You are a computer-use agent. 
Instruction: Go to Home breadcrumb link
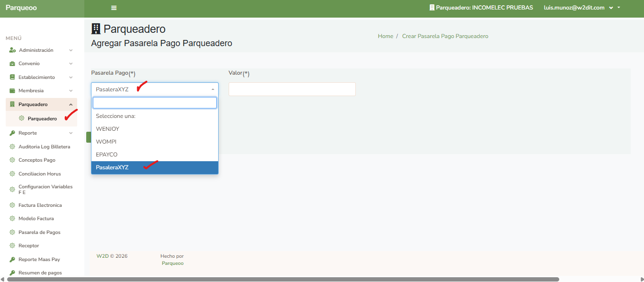pyautogui.click(x=385, y=36)
